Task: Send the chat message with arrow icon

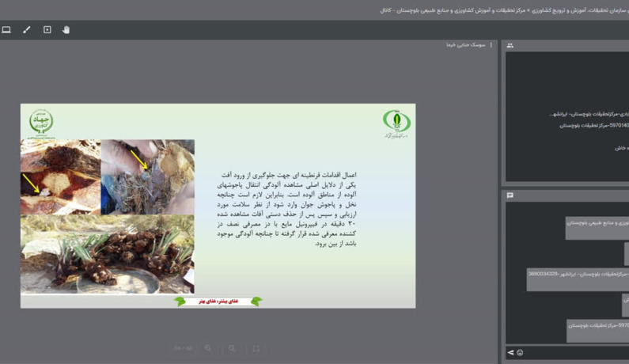Action: [x=510, y=353]
